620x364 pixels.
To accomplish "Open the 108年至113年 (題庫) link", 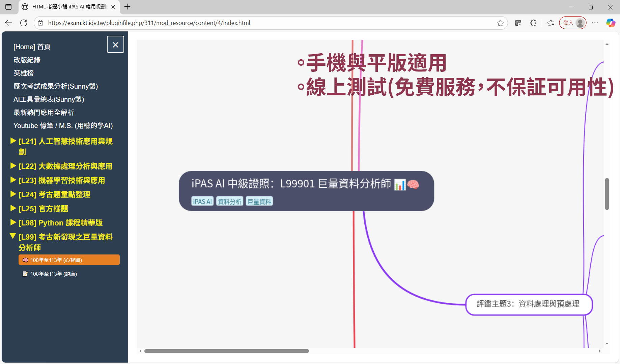I will pos(54,274).
